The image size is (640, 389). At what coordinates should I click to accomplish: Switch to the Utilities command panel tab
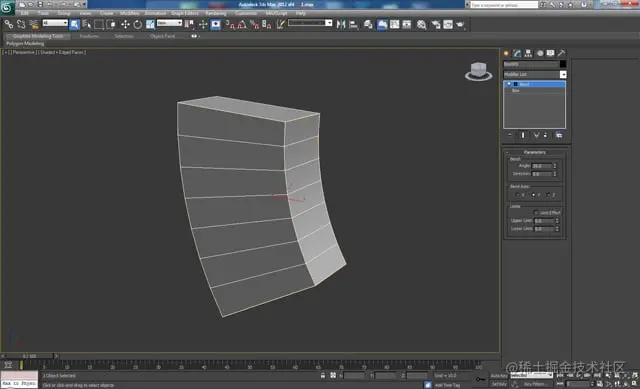tap(562, 53)
